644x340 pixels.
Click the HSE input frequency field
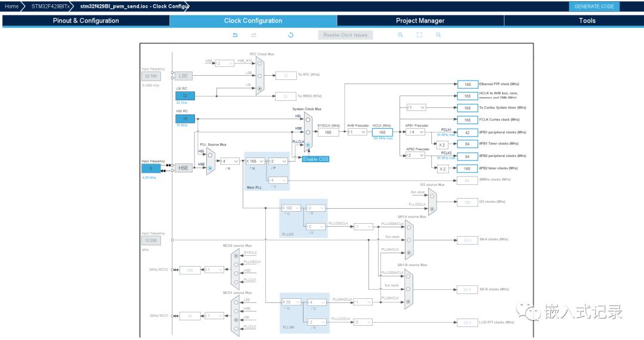point(151,168)
